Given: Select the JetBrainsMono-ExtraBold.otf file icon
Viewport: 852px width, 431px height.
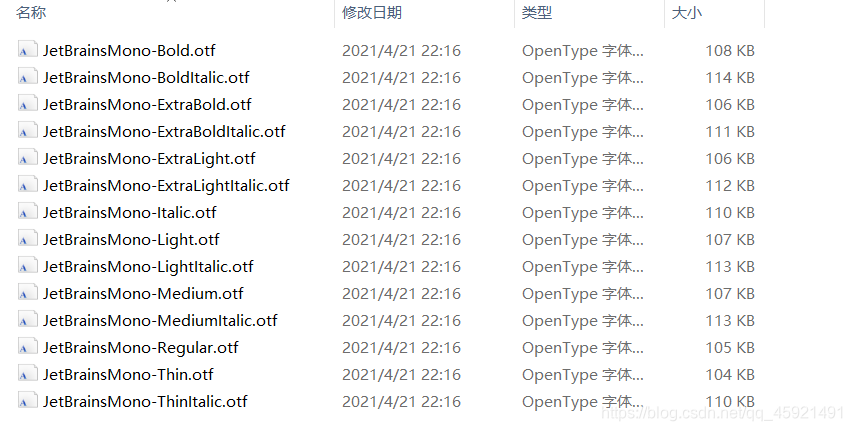Looking at the screenshot, I should (28, 104).
